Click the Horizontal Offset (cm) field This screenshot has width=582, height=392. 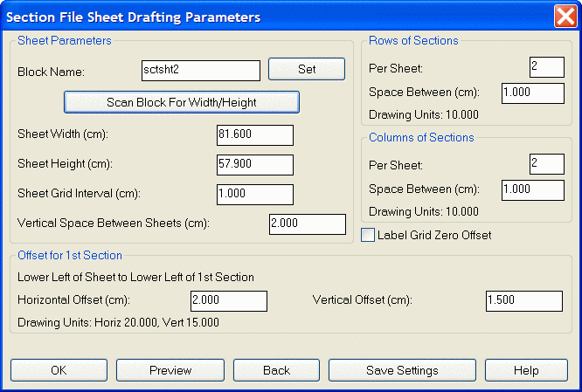[x=229, y=301]
